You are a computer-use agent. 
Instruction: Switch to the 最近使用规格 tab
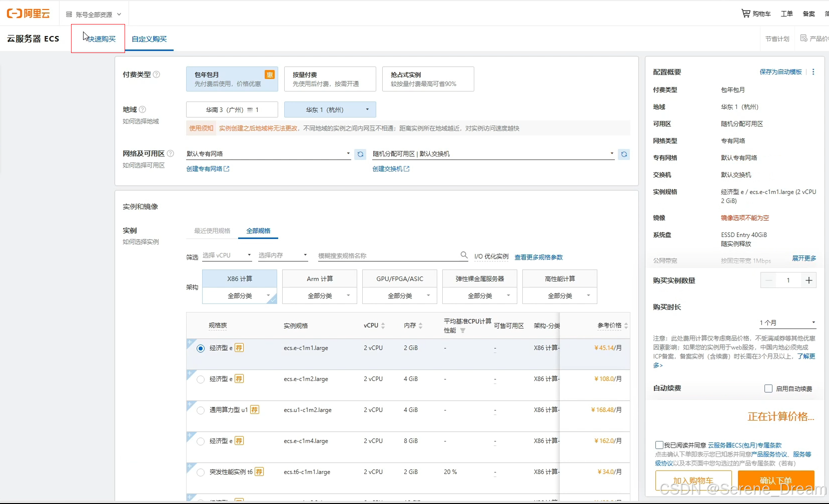point(212,231)
